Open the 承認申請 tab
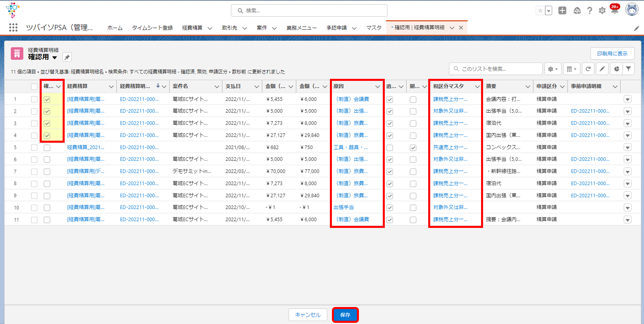The image size is (644, 324). (337, 28)
